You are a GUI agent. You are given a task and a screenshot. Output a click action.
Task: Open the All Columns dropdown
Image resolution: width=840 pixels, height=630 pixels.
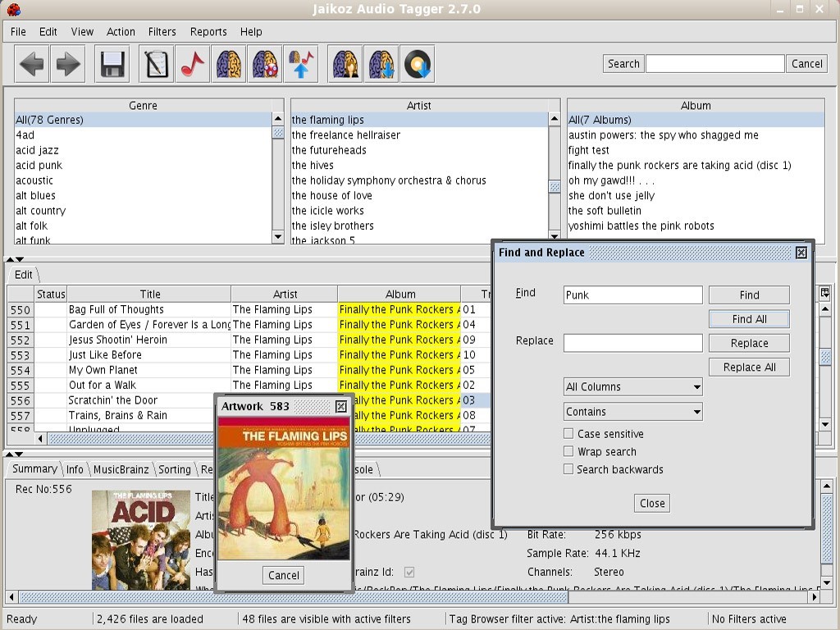pos(632,387)
